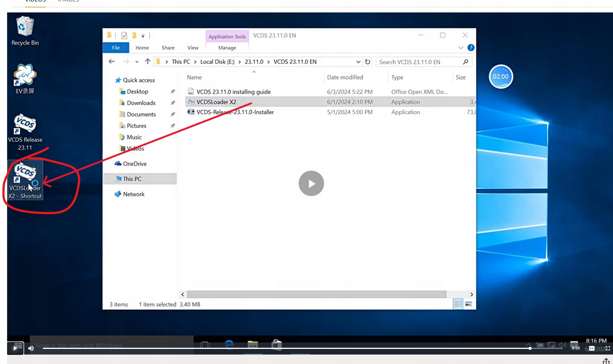Select VCDSLoader X2 - Shortcut on desktop

25,180
